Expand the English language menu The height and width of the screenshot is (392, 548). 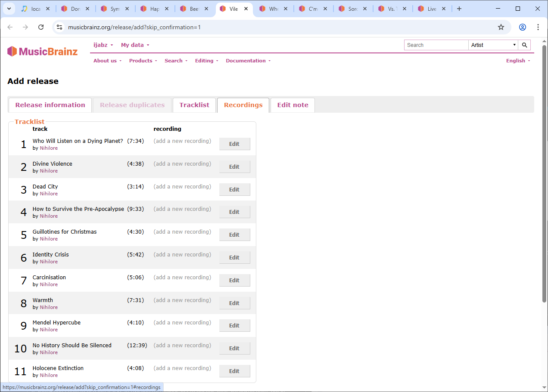(518, 61)
